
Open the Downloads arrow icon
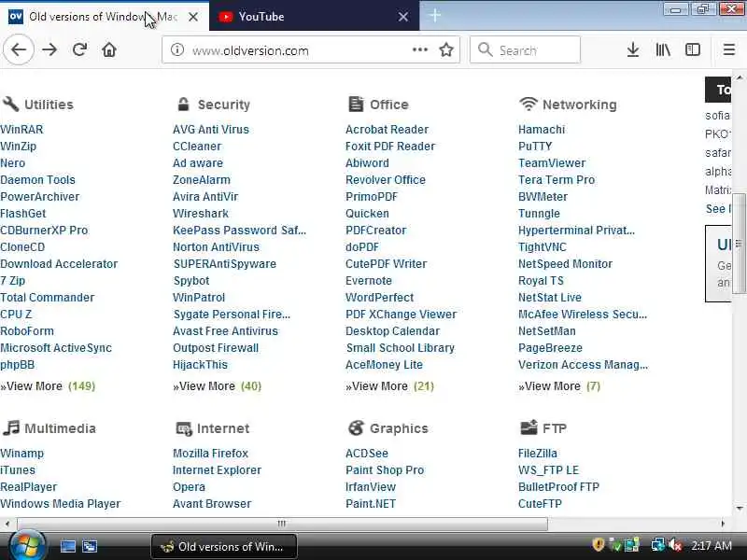pos(633,49)
